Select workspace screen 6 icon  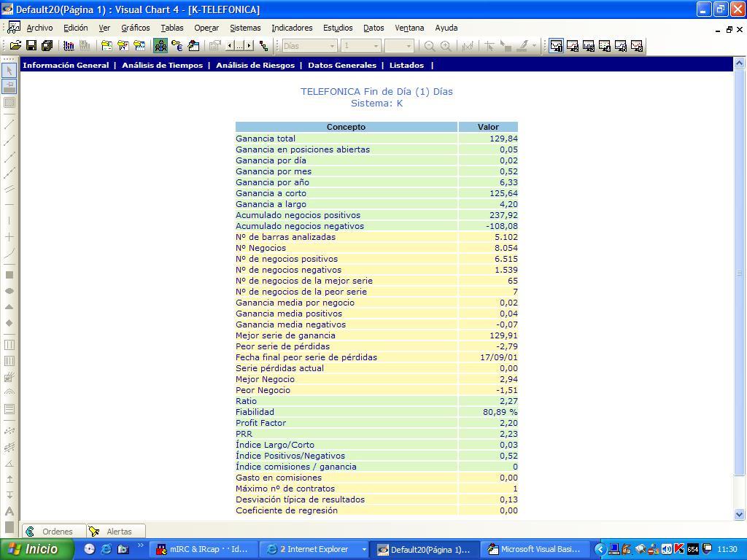pos(637,46)
